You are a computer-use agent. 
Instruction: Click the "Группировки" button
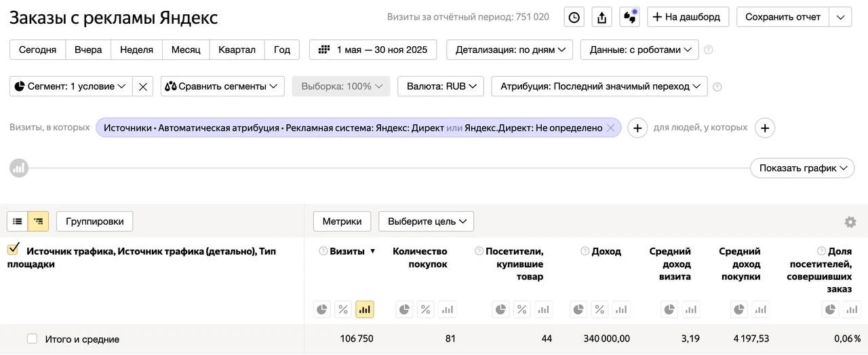[x=94, y=221]
